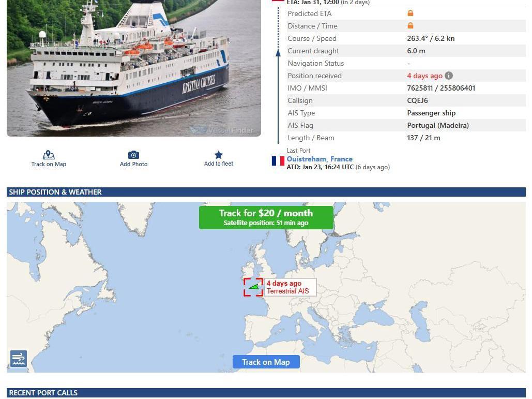Click the Add to fleet star icon

pyautogui.click(x=219, y=155)
